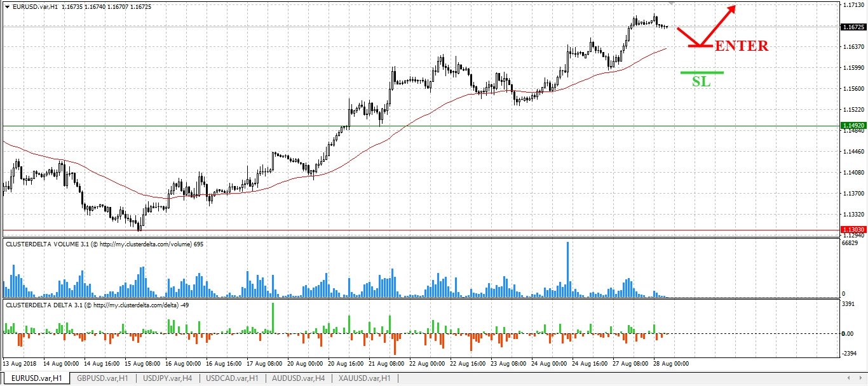Click the red level price label 1.13030
The image size is (868, 386).
852,230
